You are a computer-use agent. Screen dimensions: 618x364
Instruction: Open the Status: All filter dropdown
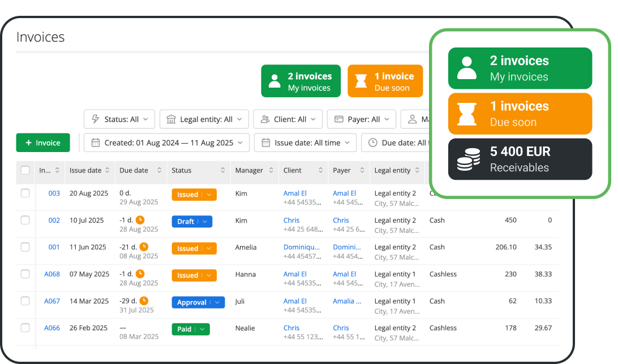(x=119, y=119)
